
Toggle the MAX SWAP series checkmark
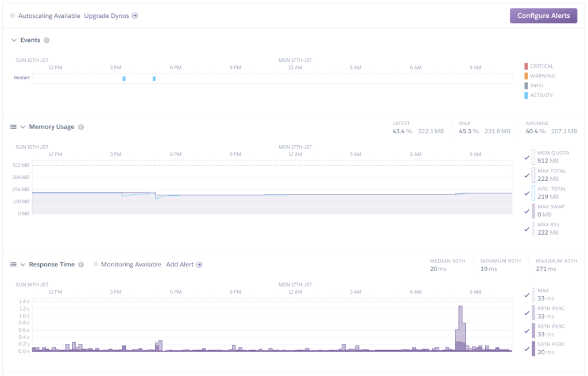(x=527, y=211)
